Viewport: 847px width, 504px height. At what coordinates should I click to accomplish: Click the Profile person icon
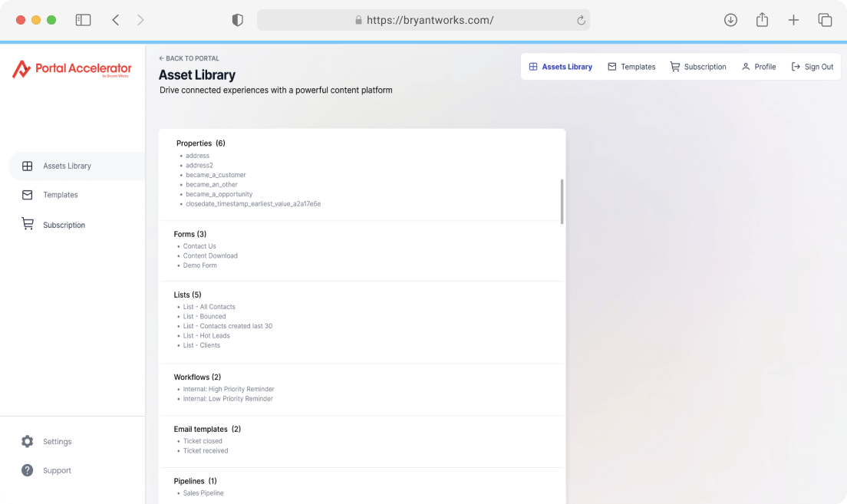[x=746, y=67]
